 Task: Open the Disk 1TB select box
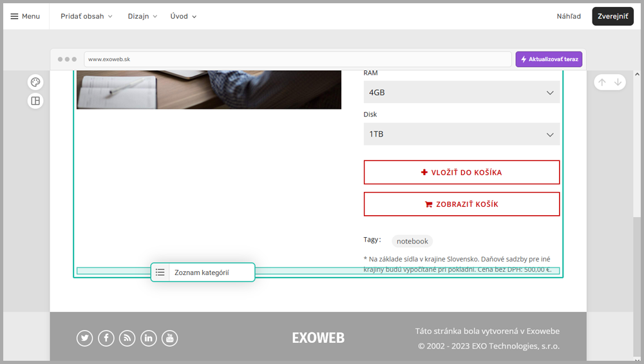pyautogui.click(x=461, y=134)
